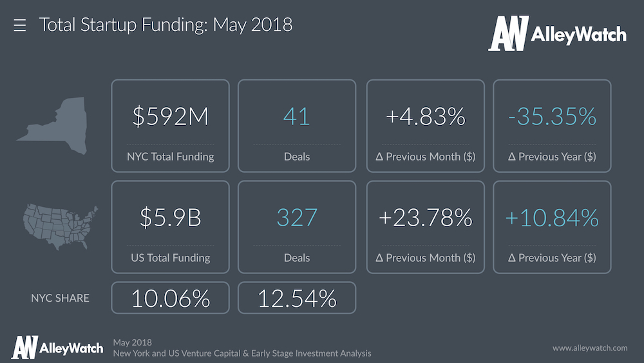Click the May 2018 footer text

(132, 342)
